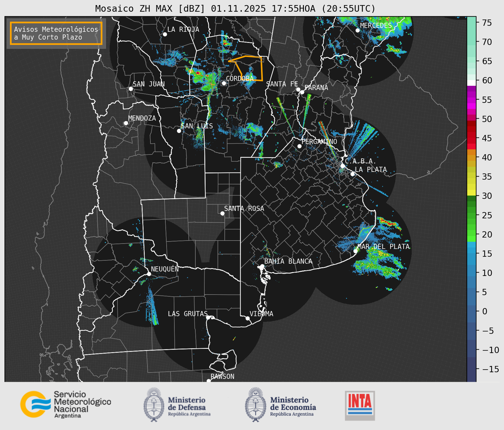Click the Viedma city marker dot

point(247,318)
